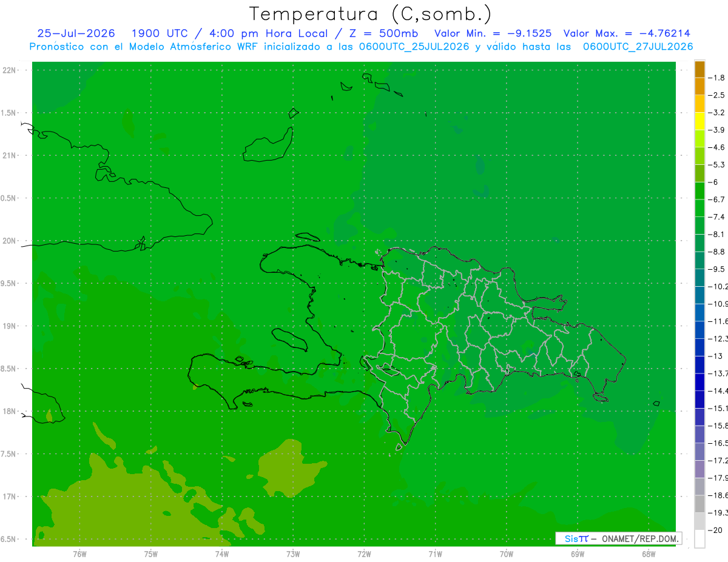
Task: Click the "-2.5" colorbar label
Action: (x=716, y=95)
